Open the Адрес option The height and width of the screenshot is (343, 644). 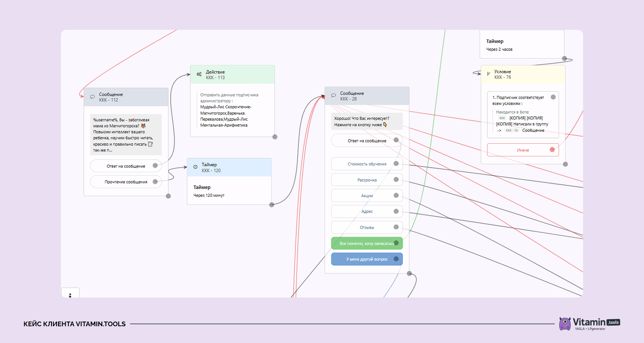[367, 211]
